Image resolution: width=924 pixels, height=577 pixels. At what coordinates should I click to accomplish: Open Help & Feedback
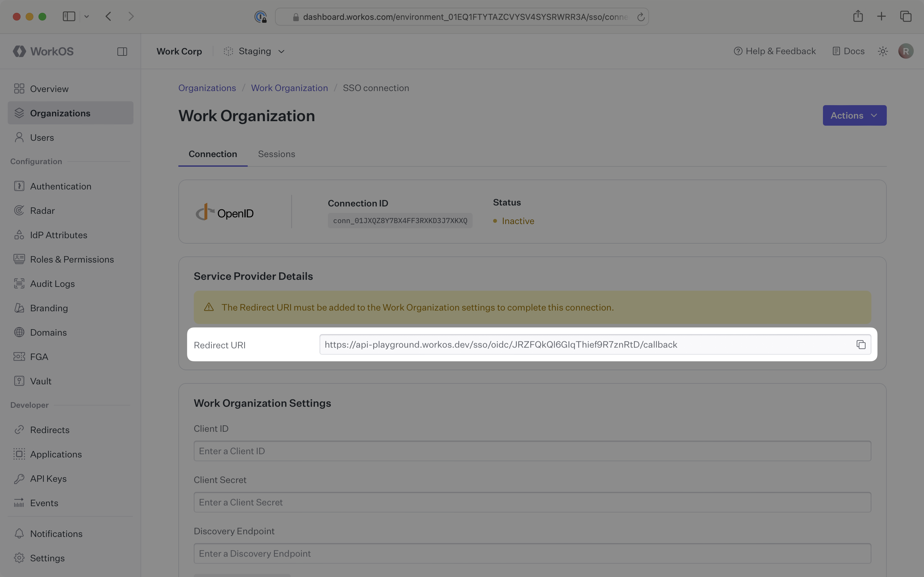[x=775, y=51]
